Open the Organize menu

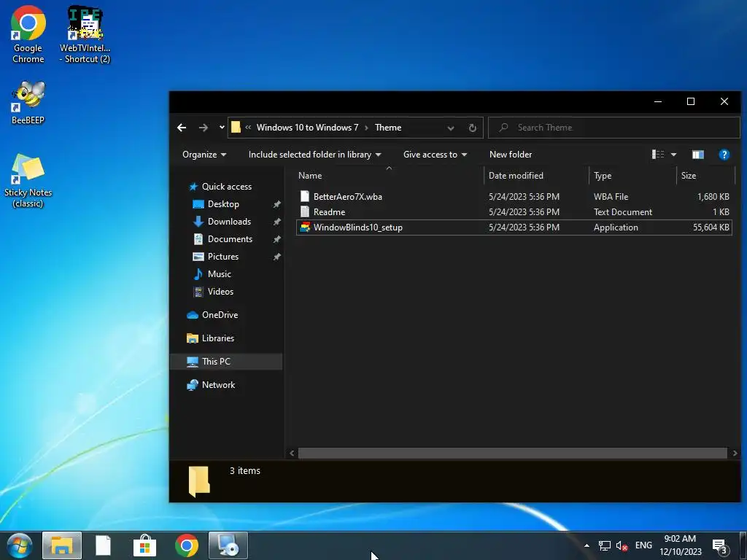point(204,155)
